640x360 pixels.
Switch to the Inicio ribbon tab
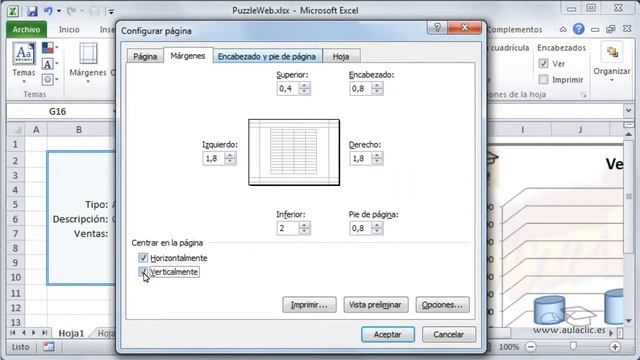pyautogui.click(x=69, y=29)
